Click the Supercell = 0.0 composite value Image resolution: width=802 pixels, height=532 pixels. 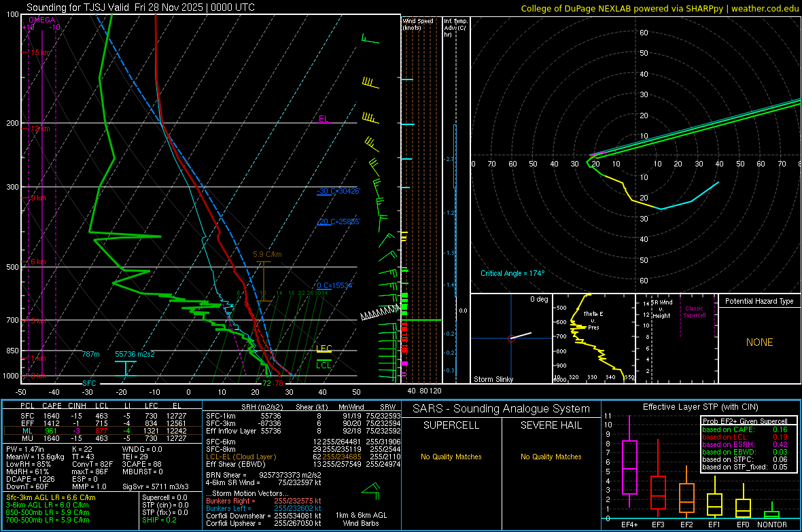164,497
